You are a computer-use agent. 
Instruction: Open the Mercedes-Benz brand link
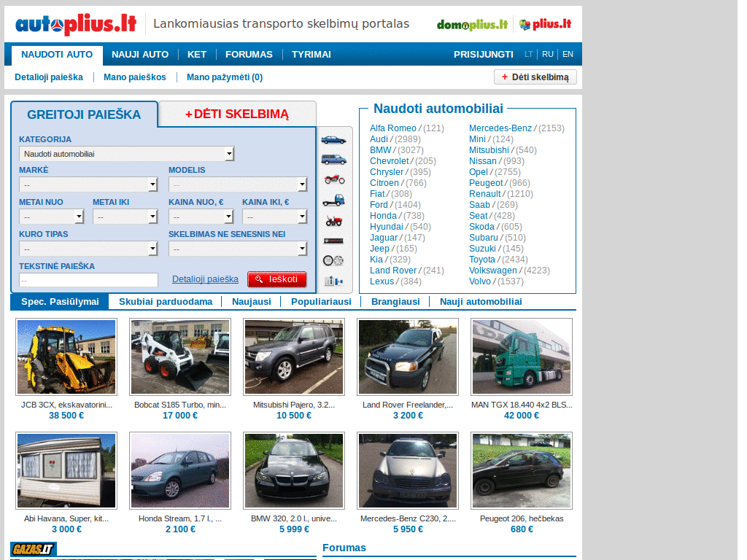[x=500, y=128]
